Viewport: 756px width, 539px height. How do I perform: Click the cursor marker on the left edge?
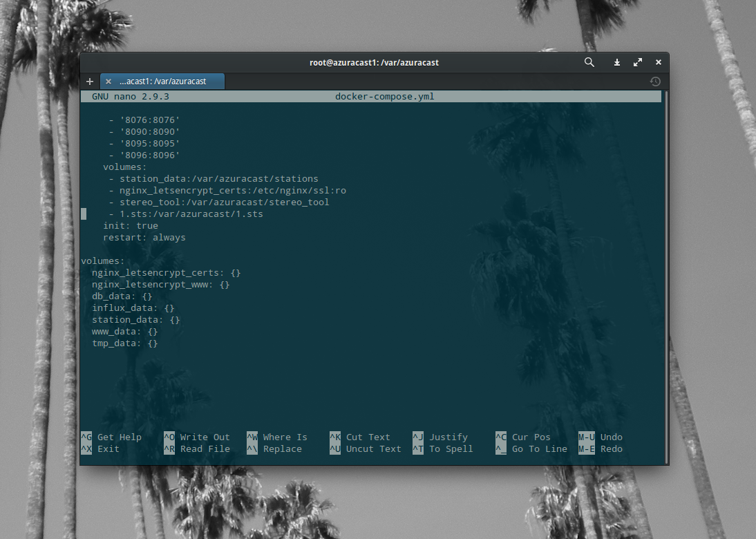click(x=83, y=214)
